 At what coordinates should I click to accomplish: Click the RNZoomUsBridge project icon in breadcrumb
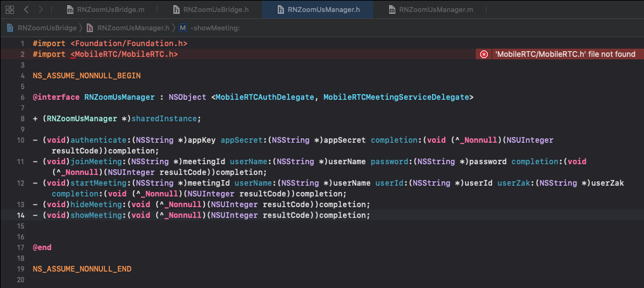tap(10, 28)
